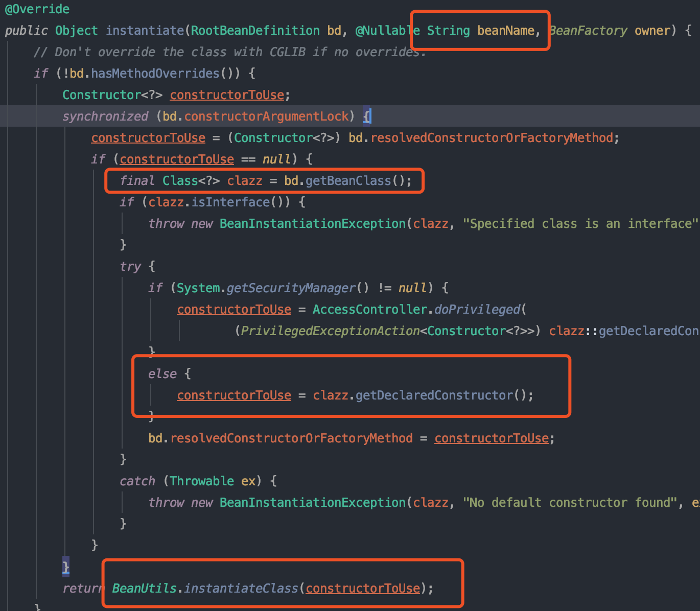Viewport: 700px width, 611px height.
Task: Click the 'try' keyword
Action: 130,267
